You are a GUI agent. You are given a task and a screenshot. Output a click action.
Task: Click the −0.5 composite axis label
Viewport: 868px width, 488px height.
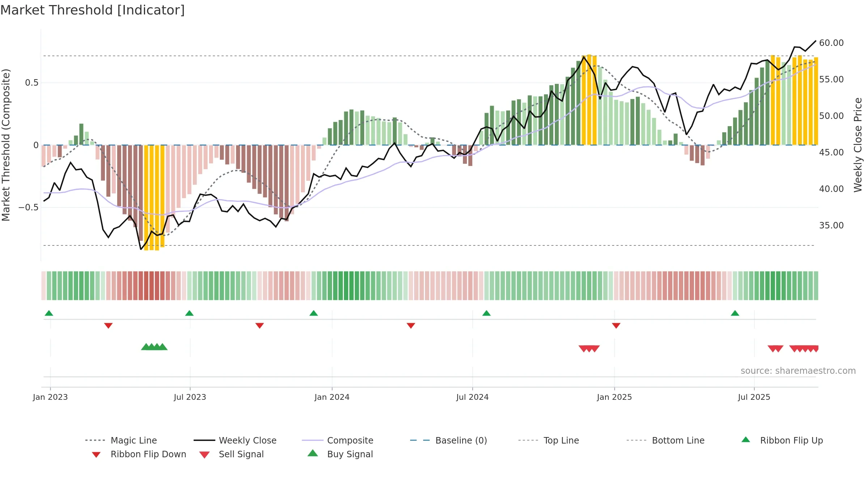coord(28,207)
